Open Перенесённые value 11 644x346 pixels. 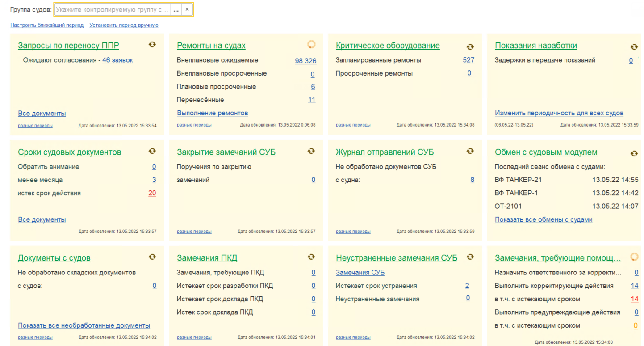pyautogui.click(x=312, y=100)
